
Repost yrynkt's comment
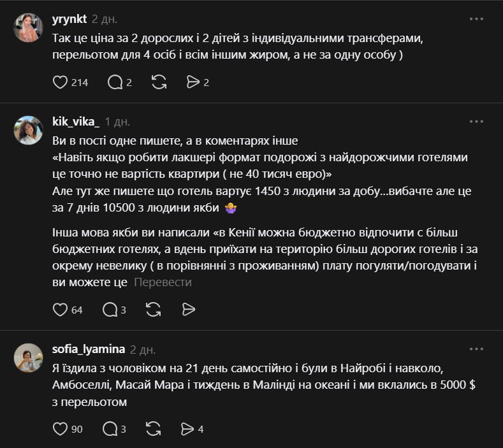click(x=159, y=82)
